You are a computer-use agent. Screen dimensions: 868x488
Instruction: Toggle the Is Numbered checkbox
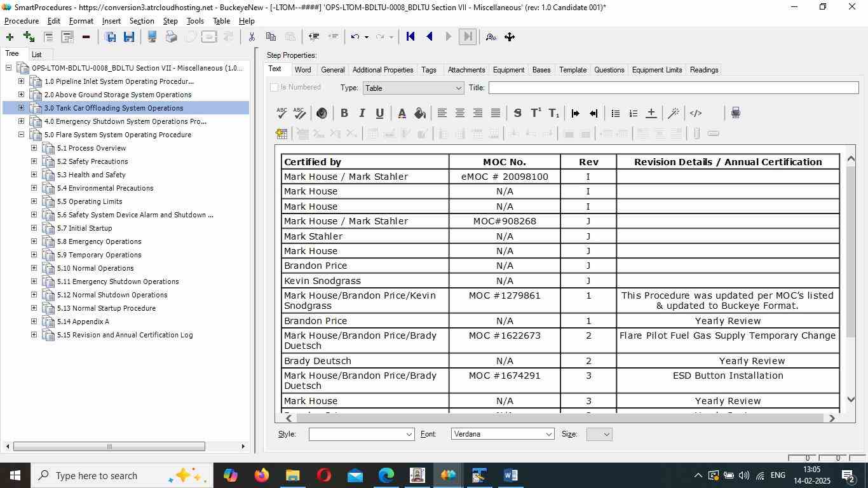pos(274,87)
